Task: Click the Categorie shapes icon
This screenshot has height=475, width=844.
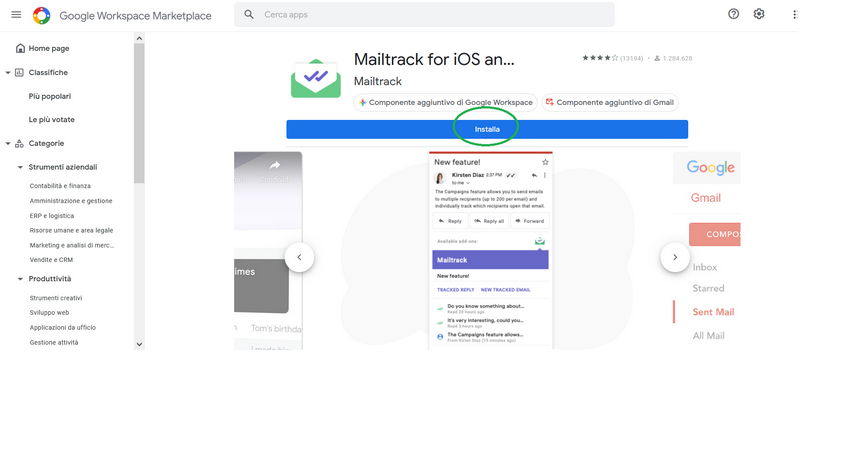Action: 19,143
